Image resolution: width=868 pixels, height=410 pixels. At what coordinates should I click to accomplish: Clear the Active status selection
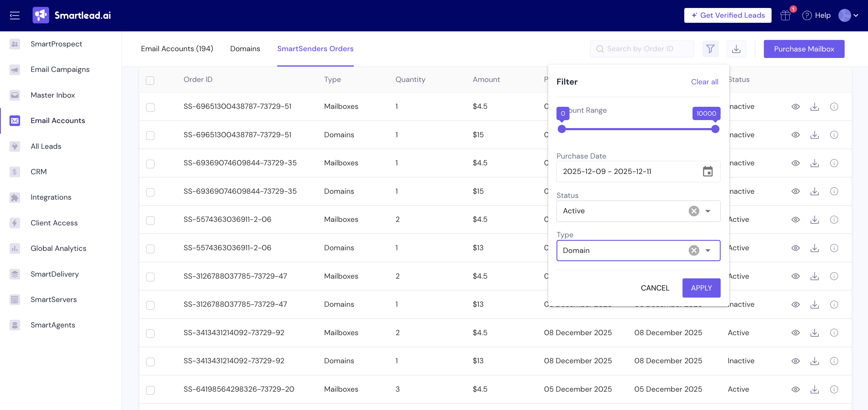(x=694, y=211)
